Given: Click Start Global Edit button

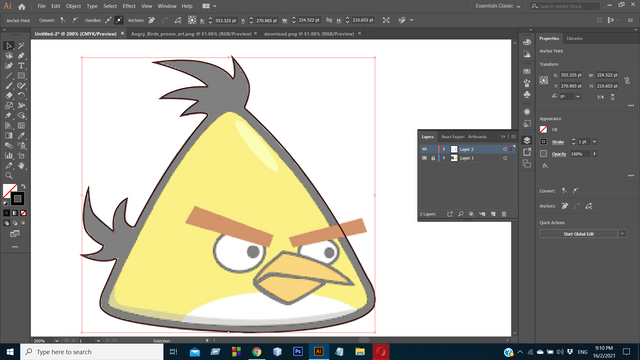Looking at the screenshot, I should [x=578, y=234].
